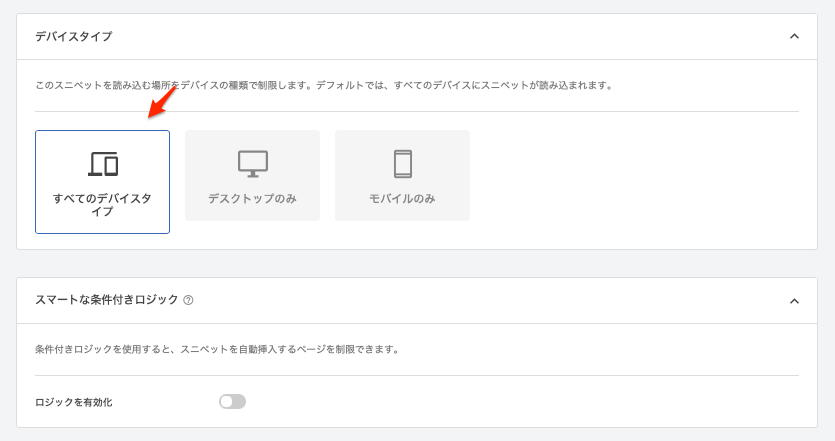Screen dimensions: 835x441
Task: Open help icon beside スマートな条件付きロジック
Action: (x=188, y=300)
